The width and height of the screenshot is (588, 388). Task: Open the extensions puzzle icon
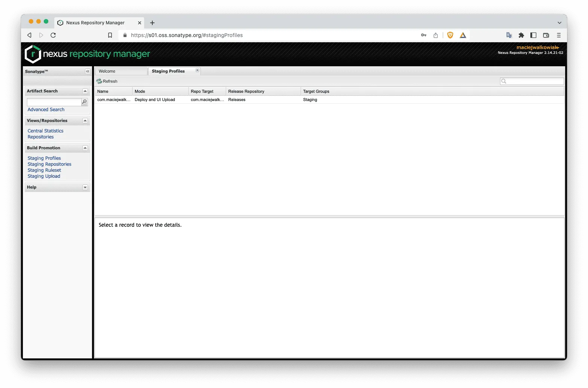(x=521, y=35)
